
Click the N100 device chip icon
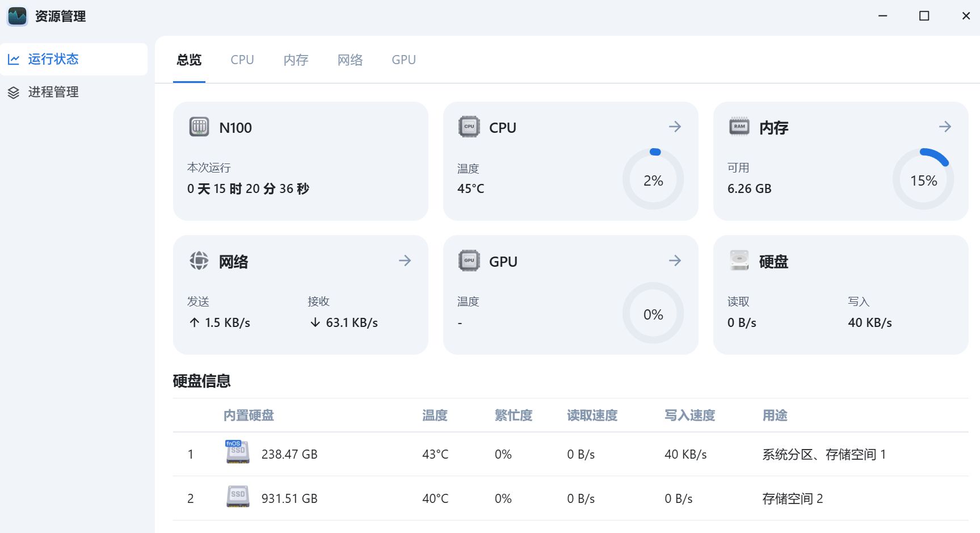point(199,127)
